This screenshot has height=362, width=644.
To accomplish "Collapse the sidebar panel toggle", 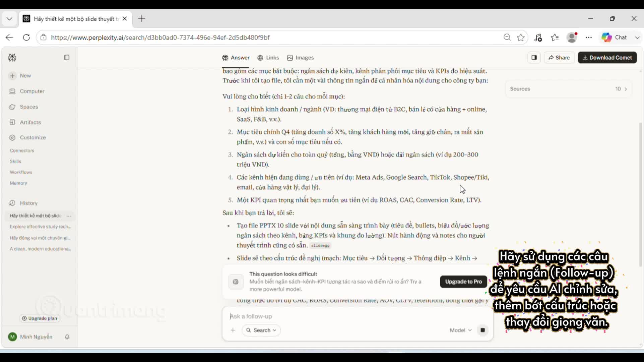I will pyautogui.click(x=67, y=58).
